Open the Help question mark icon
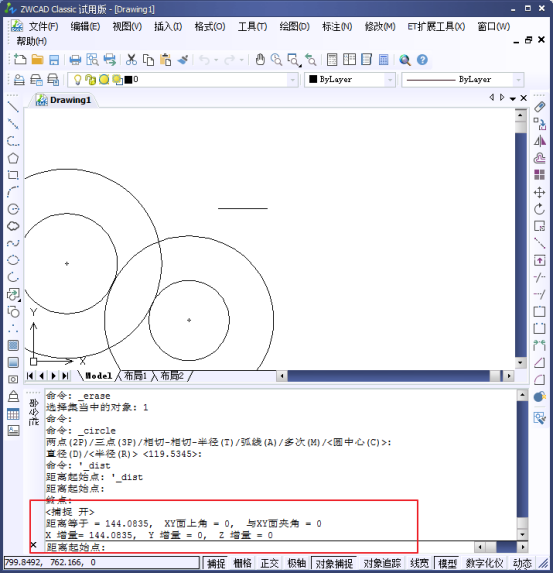Viewport: 554px width, 573px height. [422, 60]
